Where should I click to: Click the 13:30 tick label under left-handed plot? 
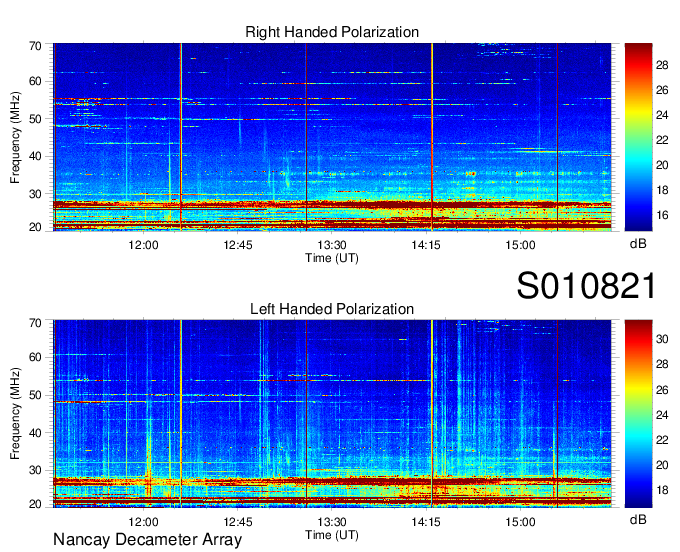pyautogui.click(x=332, y=522)
